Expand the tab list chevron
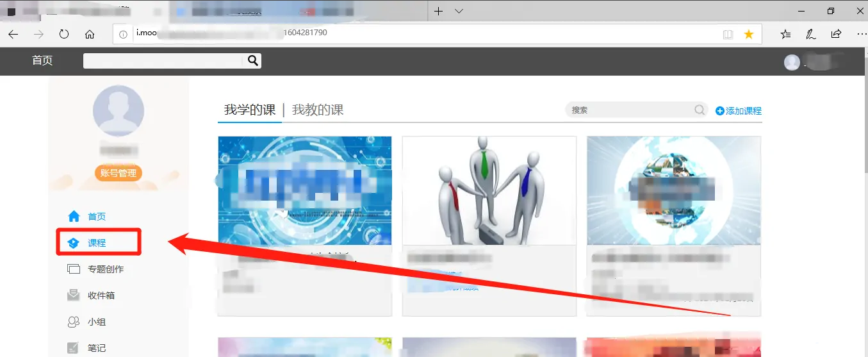This screenshot has height=357, width=868. click(x=459, y=11)
